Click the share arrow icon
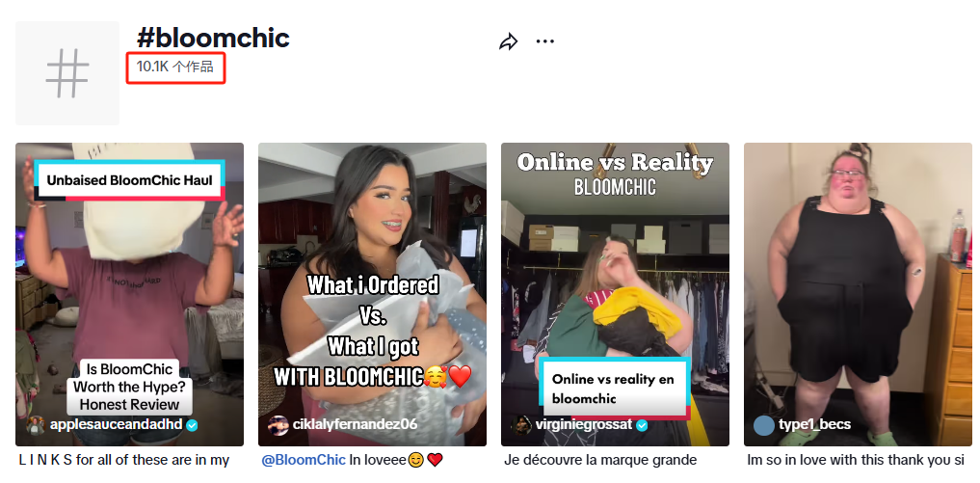The width and height of the screenshot is (980, 483). tap(508, 41)
